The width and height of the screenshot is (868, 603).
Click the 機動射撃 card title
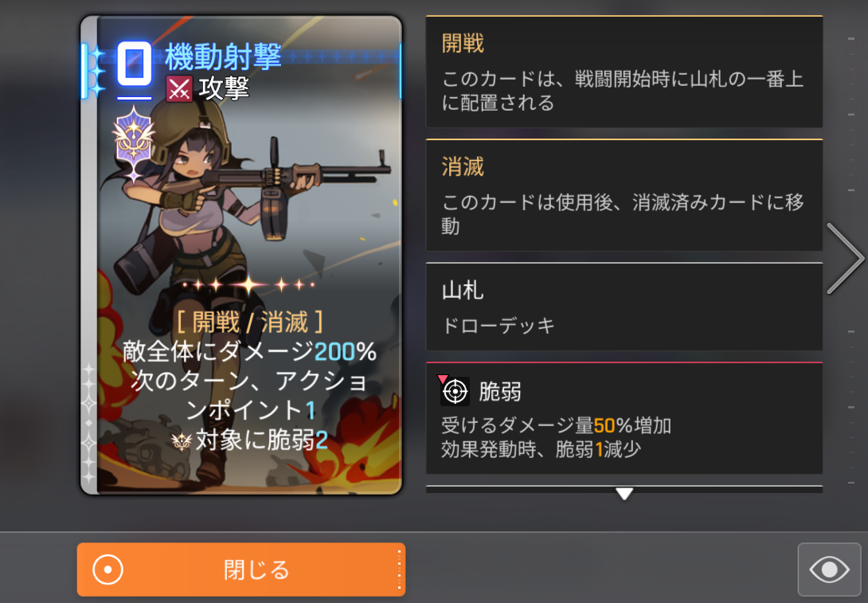(223, 57)
